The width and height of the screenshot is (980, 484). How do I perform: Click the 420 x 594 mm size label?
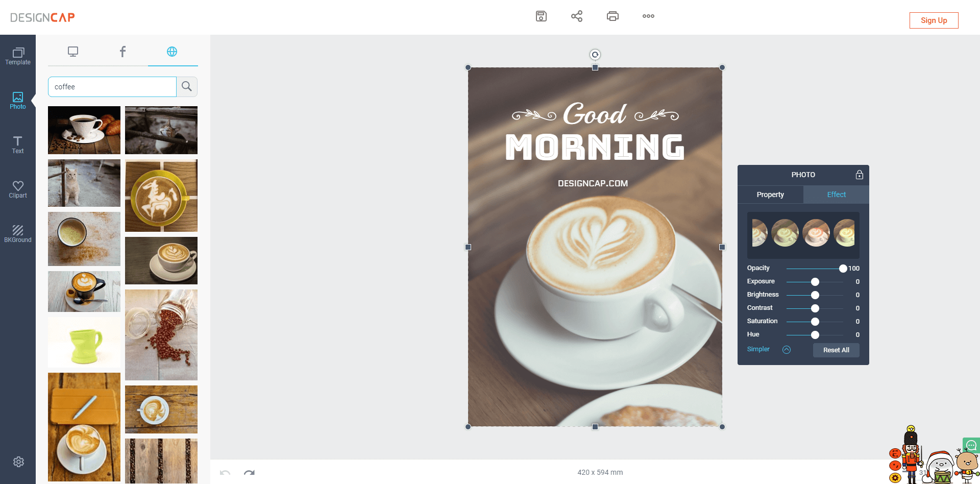(600, 472)
